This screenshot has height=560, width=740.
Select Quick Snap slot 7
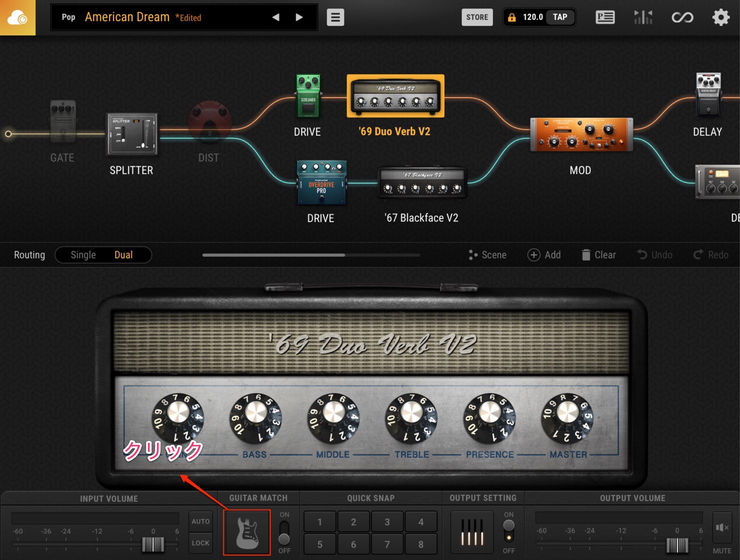click(387, 544)
